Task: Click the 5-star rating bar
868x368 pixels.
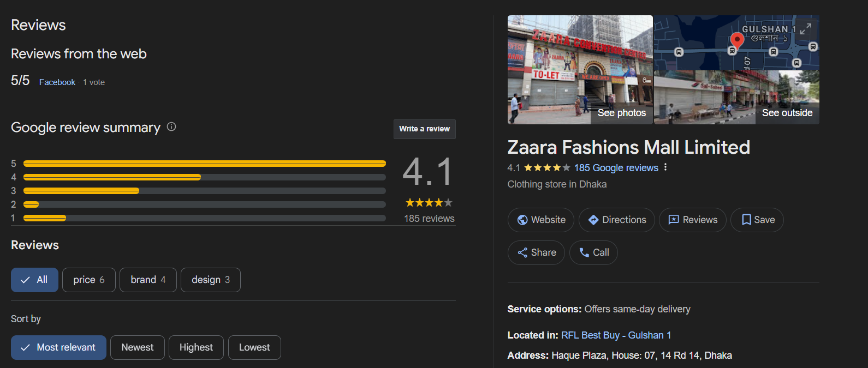Action: point(205,164)
